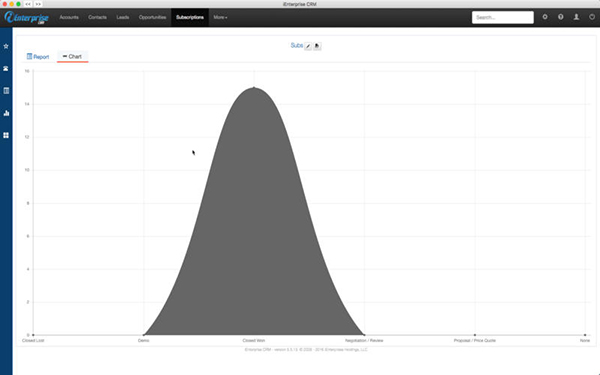Viewport: 600px width, 375px height.
Task: Click into the Search field
Action: coord(502,17)
